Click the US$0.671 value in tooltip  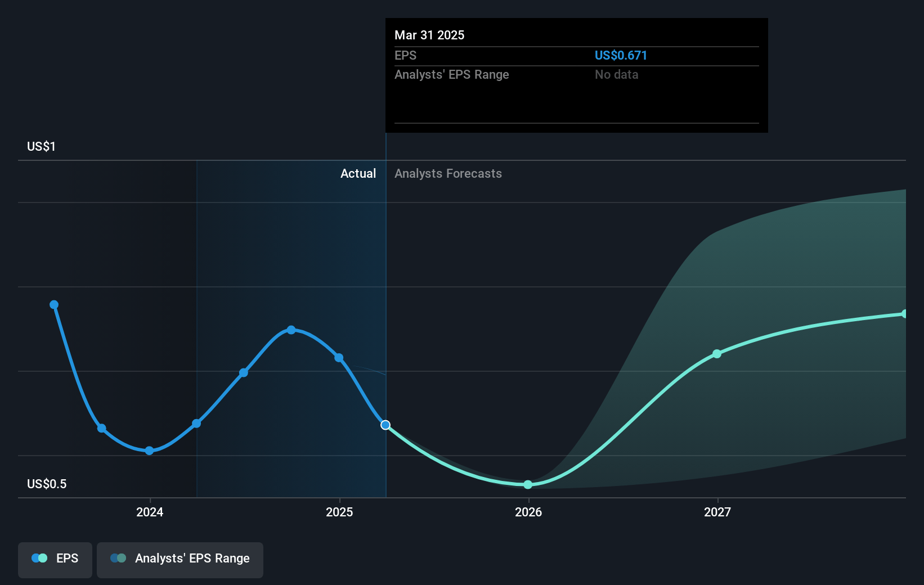click(621, 55)
